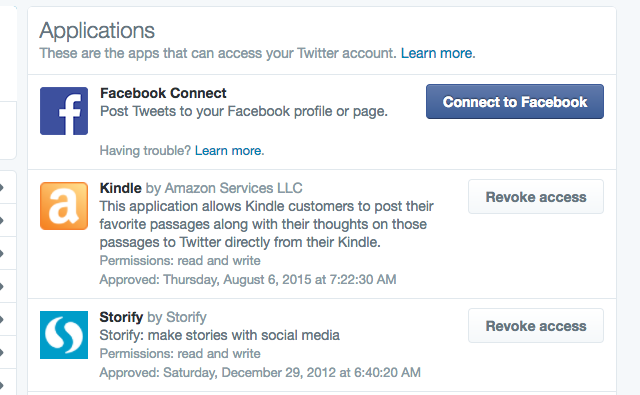This screenshot has height=395, width=640.
Task: Expand sidebar chevron level with favorite passages line
Action: point(2,220)
